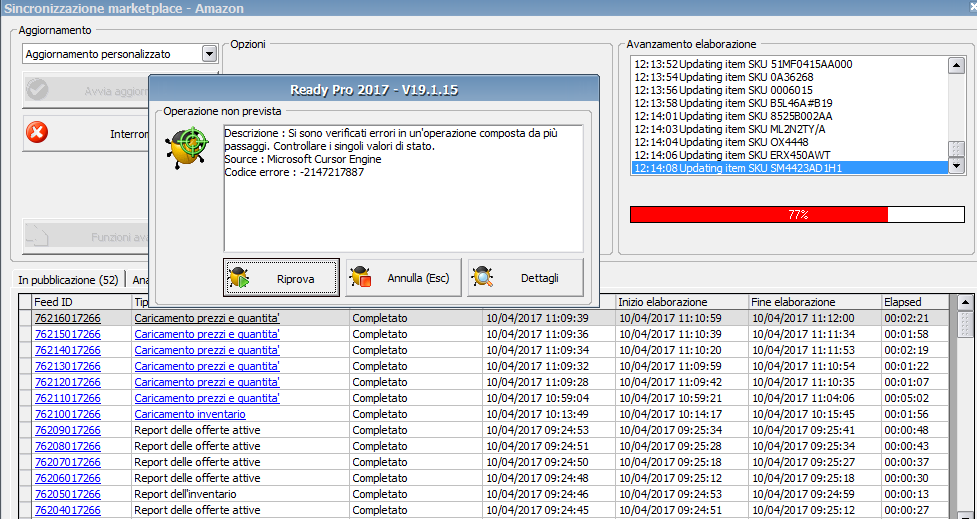Image resolution: width=977 pixels, height=519 pixels.
Task: Click the Elapsed column header
Action: pos(915,302)
